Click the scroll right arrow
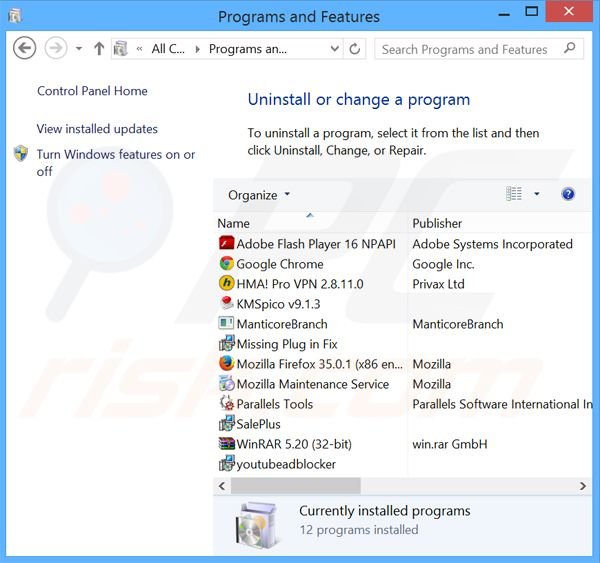600x563 pixels. 582,486
